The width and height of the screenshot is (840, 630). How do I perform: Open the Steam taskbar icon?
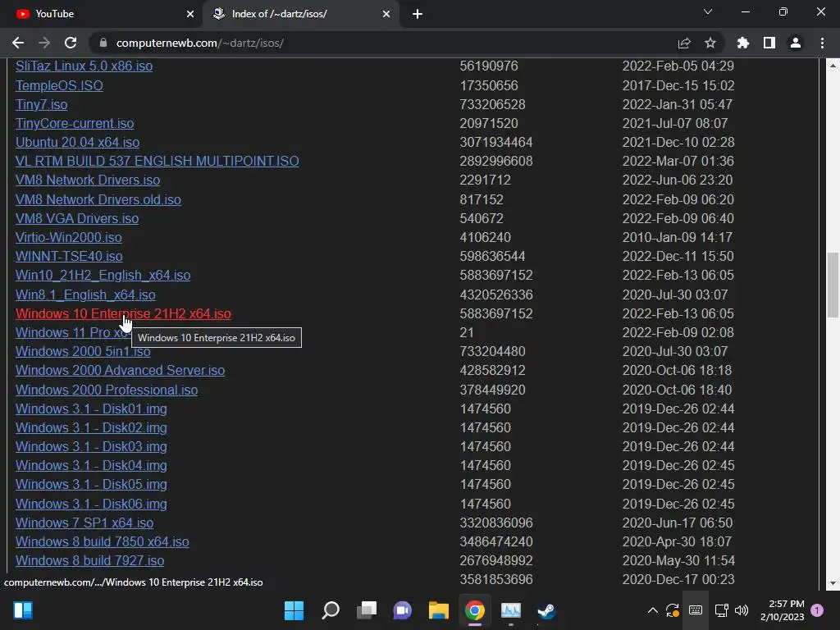546,610
